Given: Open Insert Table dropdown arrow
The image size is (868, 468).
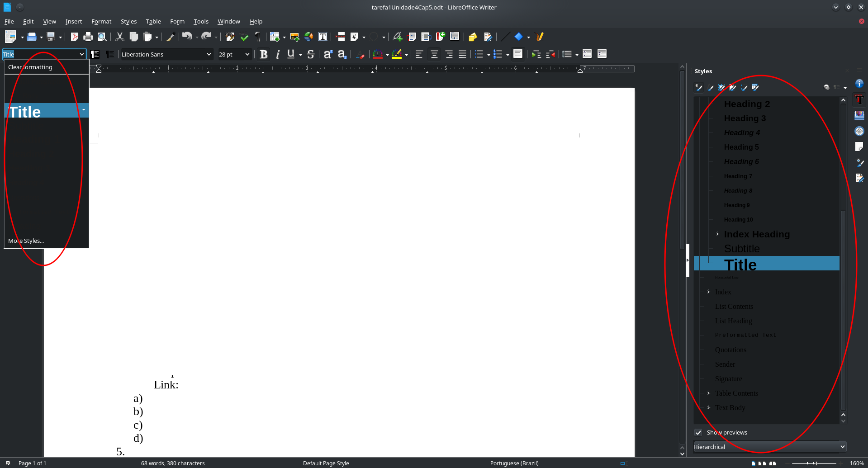Looking at the screenshot, I should pos(284,37).
